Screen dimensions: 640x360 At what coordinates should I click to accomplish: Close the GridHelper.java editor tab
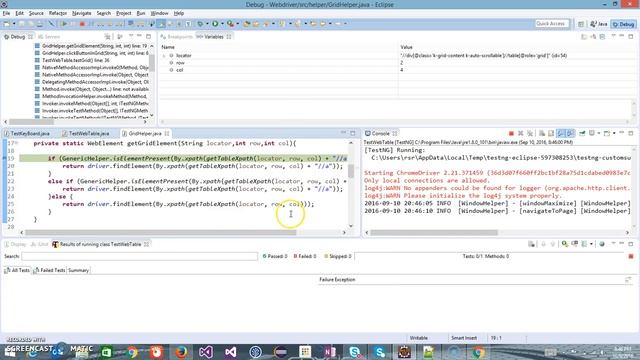[167, 133]
